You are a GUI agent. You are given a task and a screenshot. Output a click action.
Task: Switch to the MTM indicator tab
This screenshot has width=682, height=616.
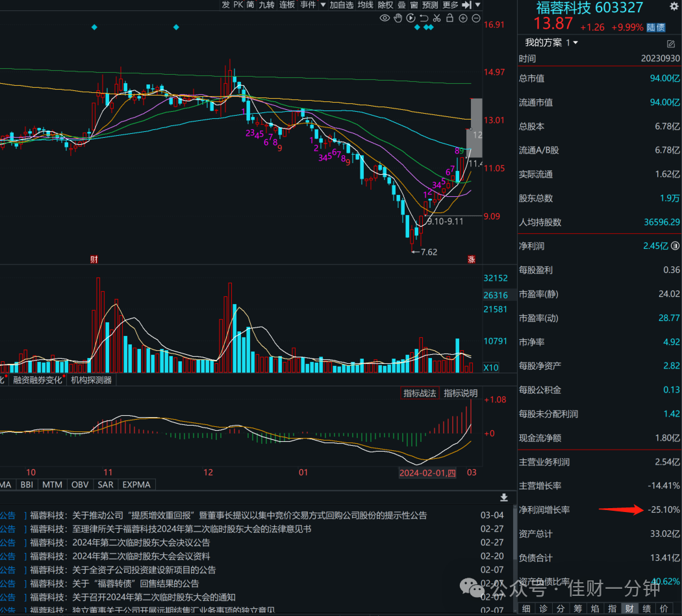pyautogui.click(x=52, y=485)
